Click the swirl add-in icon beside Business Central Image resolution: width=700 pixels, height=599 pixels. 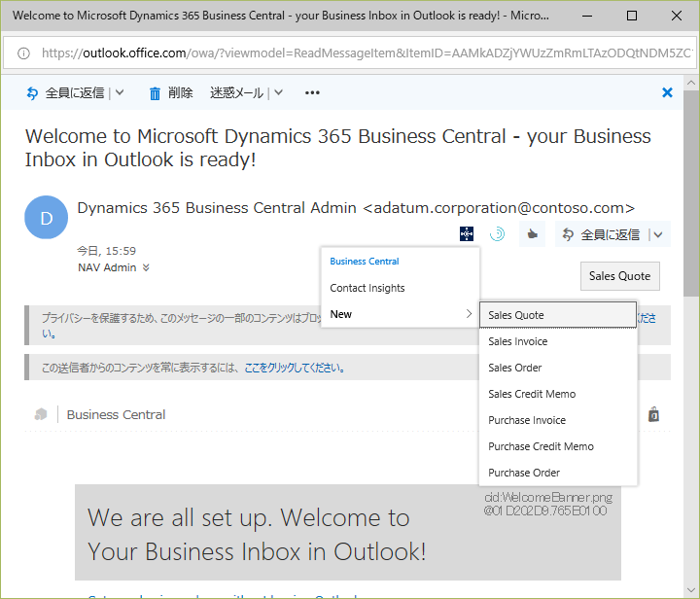(496, 233)
